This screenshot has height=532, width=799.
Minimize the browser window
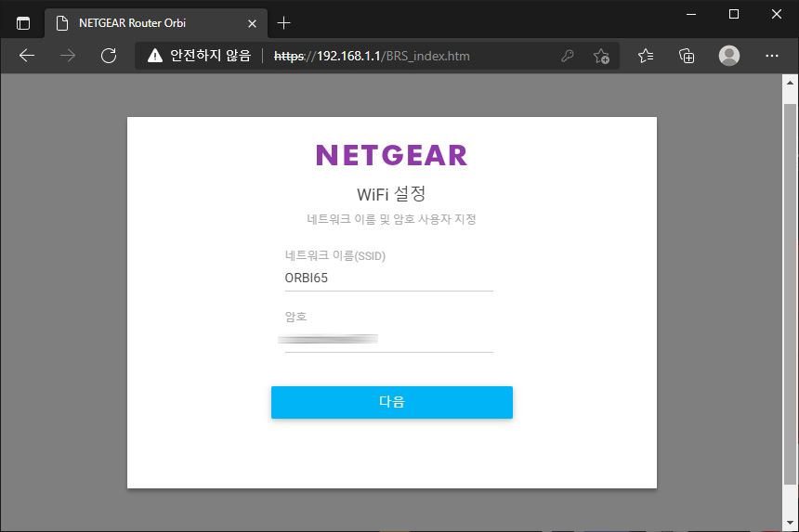[x=691, y=14]
